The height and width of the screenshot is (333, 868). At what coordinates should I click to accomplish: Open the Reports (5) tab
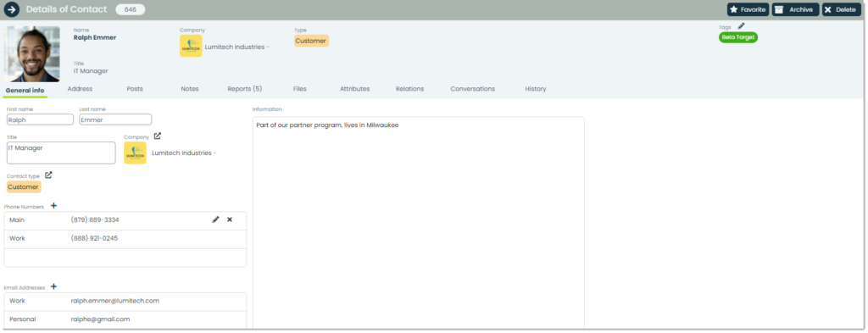tap(245, 88)
